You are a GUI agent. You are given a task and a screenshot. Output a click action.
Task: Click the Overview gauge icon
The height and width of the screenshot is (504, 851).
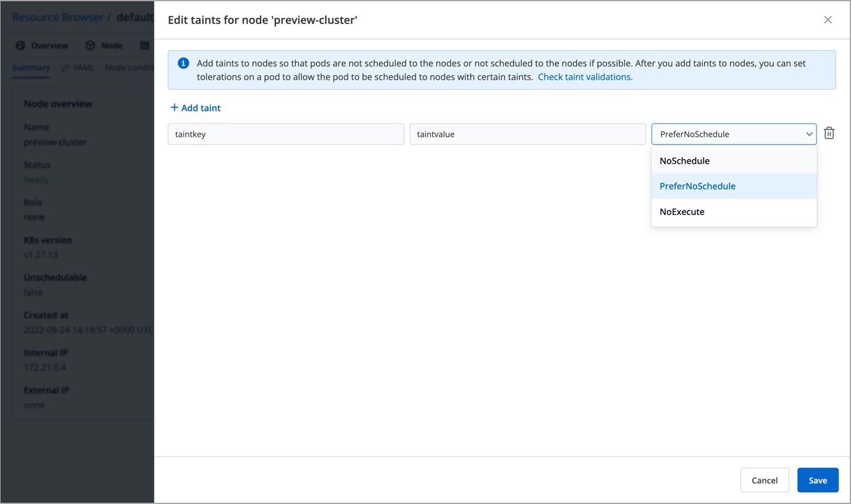click(20, 46)
